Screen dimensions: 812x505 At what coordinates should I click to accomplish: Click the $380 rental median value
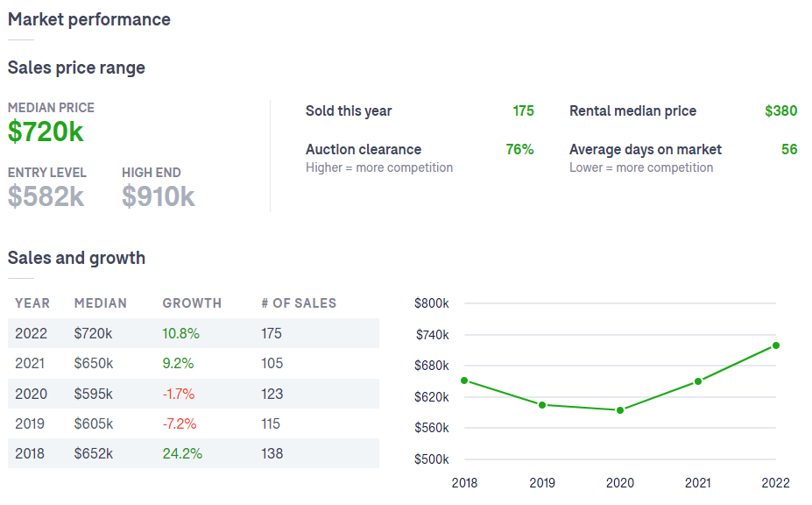coord(781,111)
